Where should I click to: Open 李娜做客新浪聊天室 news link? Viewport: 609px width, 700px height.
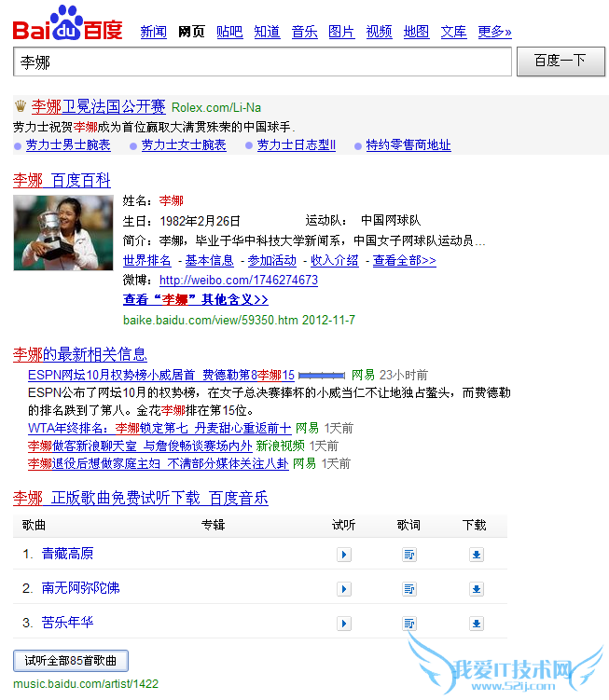[x=140, y=446]
